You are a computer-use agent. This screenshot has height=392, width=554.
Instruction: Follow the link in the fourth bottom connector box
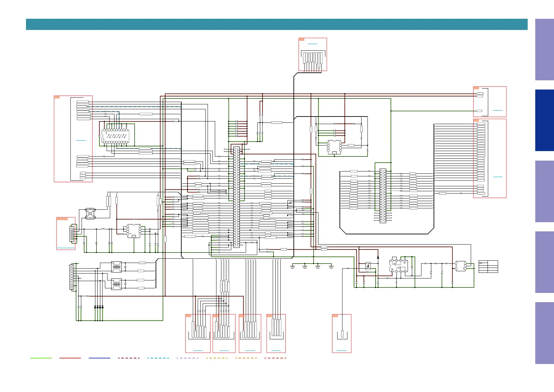tap(276, 351)
